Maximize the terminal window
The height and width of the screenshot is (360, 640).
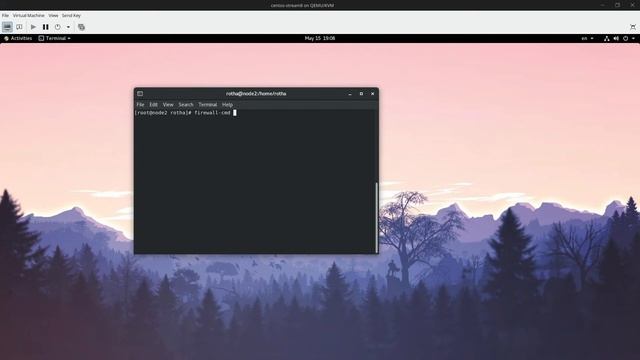[x=361, y=93]
